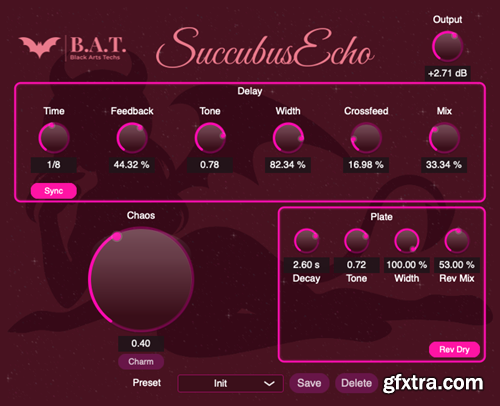Viewport: 500px width, 406px height.
Task: Click the 2.60 s decay value field
Action: coord(306,265)
